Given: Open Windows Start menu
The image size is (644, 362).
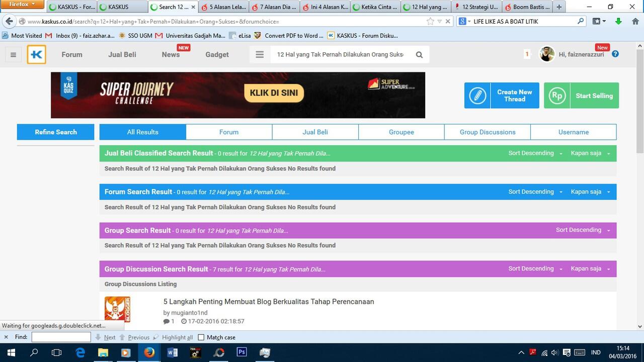Looking at the screenshot, I should 11,352.
